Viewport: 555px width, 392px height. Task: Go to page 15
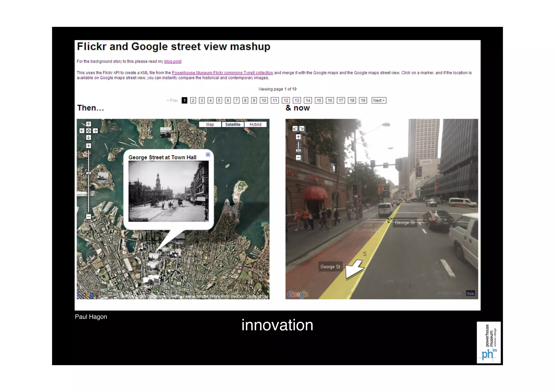click(x=319, y=101)
